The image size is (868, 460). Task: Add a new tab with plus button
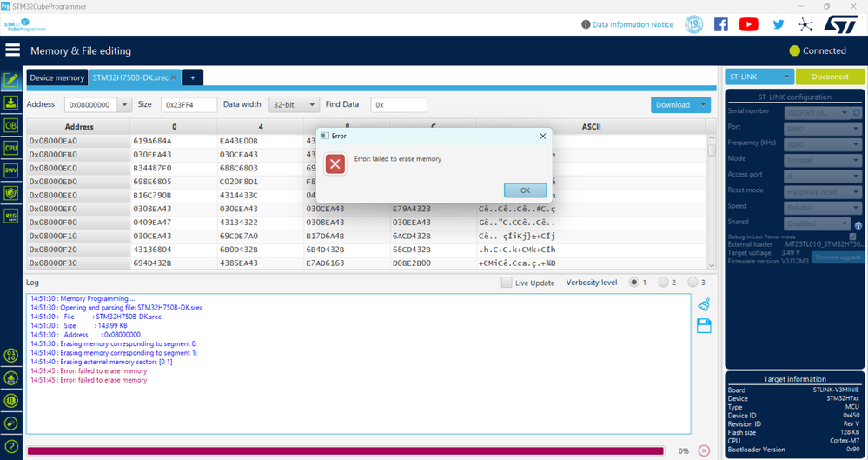pyautogui.click(x=193, y=77)
